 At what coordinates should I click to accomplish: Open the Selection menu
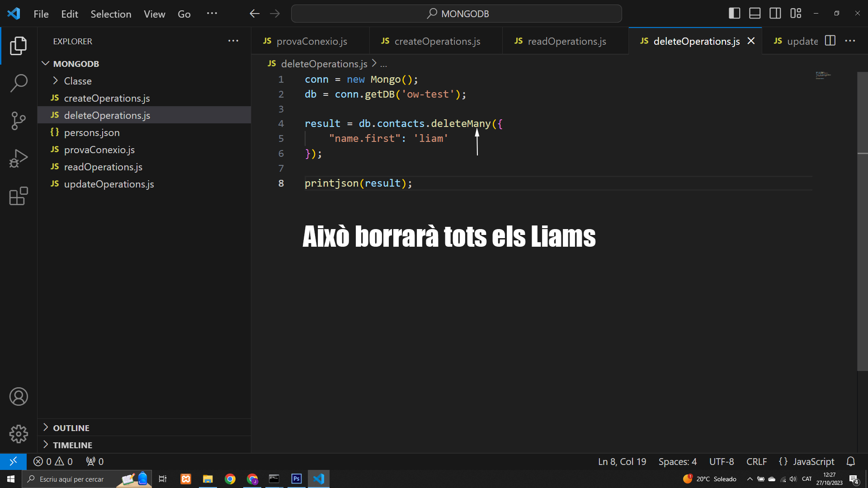[111, 14]
